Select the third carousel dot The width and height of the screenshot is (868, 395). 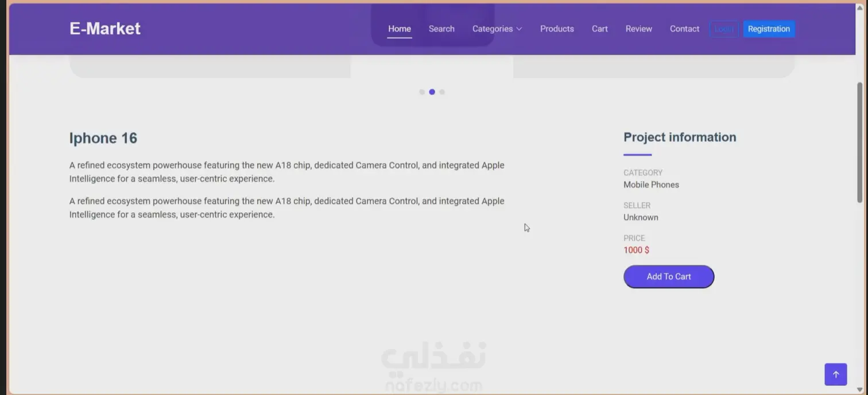[x=442, y=92]
